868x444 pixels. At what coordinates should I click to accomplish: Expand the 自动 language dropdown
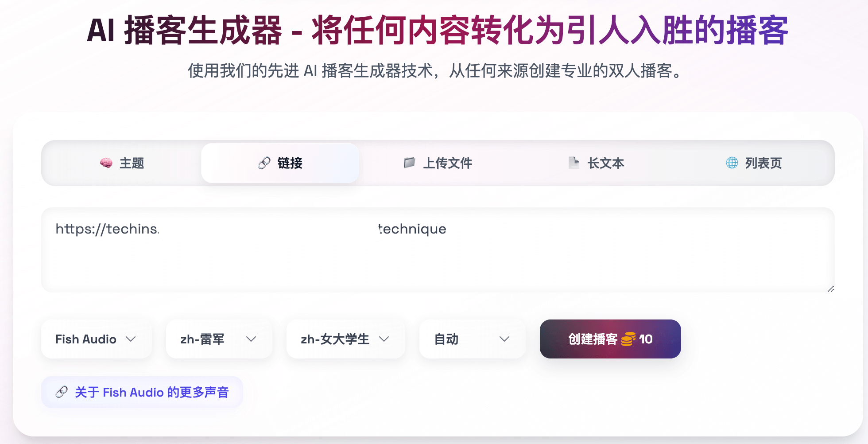tap(472, 339)
